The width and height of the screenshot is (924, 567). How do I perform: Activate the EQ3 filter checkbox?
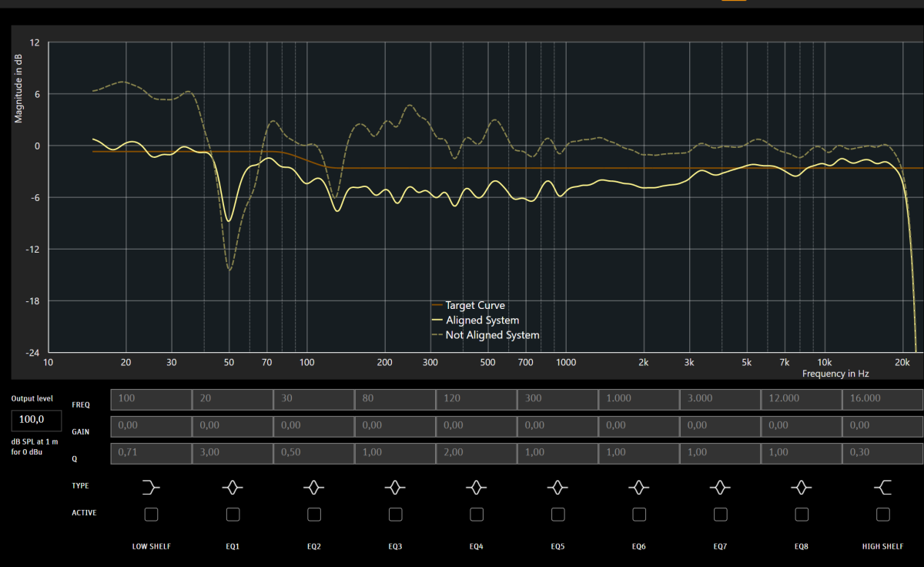pyautogui.click(x=395, y=514)
